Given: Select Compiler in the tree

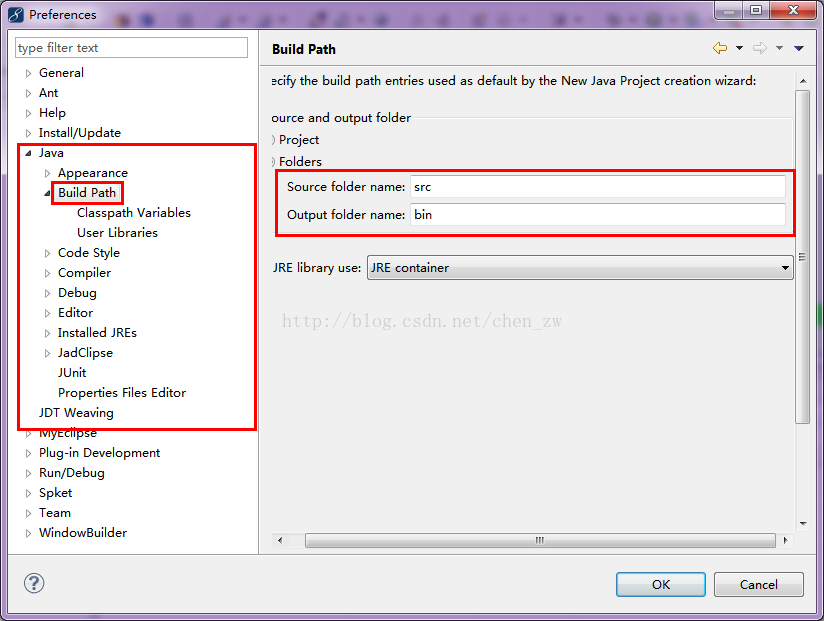Looking at the screenshot, I should tap(84, 273).
